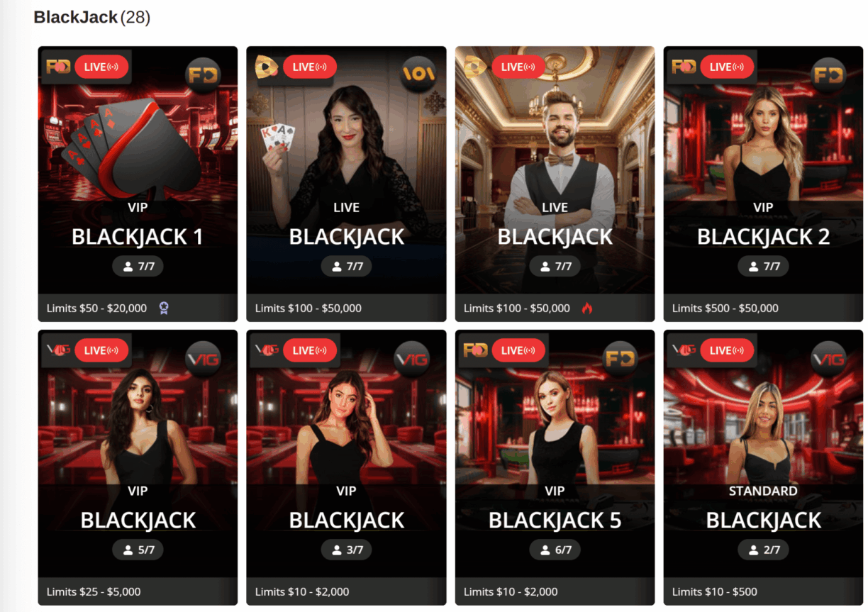Viewport: 868px width, 612px height.
Task: Click the flame icon beside $100 - $50,000 limits
Action: coord(586,308)
